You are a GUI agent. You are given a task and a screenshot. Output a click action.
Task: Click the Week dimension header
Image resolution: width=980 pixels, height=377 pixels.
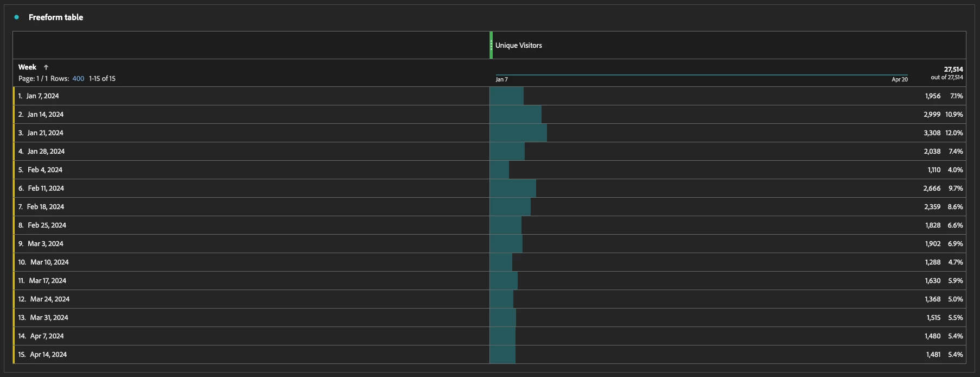coord(27,67)
